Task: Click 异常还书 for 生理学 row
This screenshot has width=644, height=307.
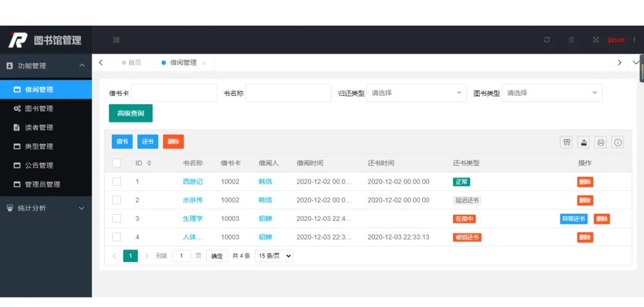Action: (x=573, y=219)
